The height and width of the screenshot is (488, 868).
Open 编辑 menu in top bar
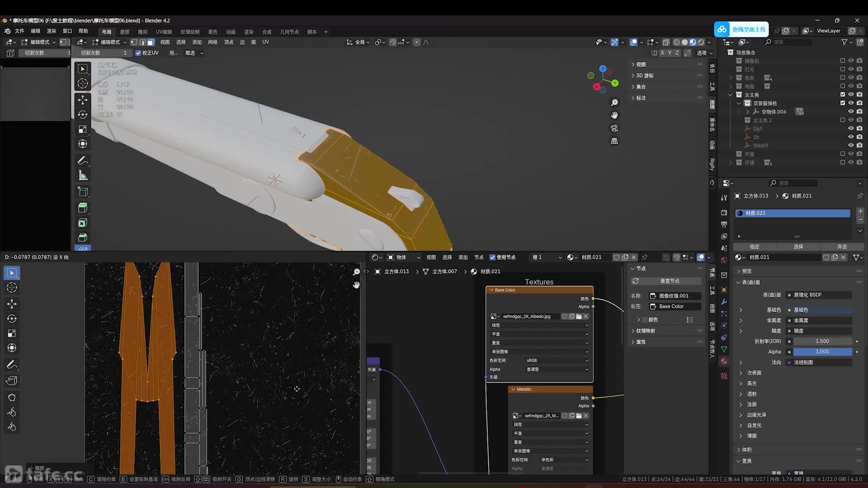[35, 31]
